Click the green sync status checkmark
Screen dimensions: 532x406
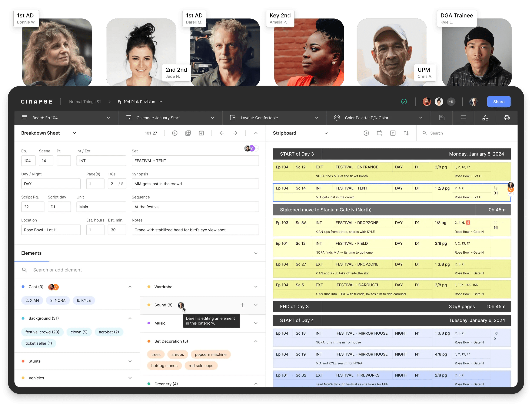click(x=404, y=102)
